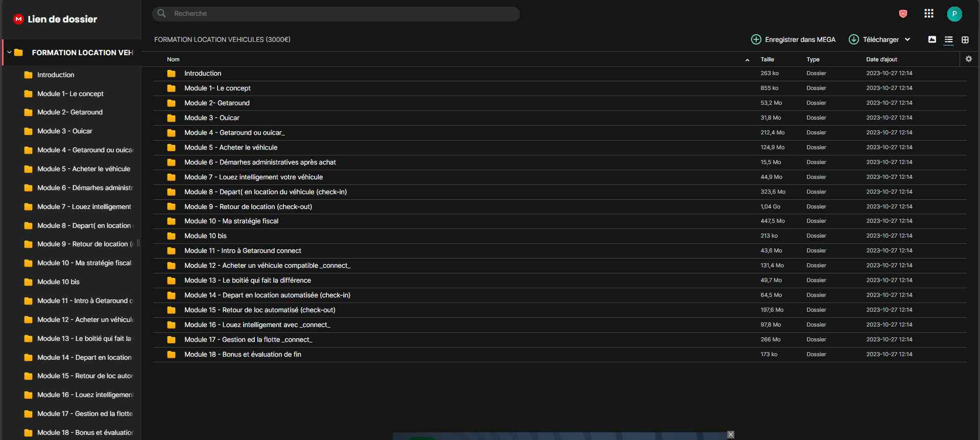980x440 pixels.
Task: Click sidebar folder icon for Module 10 bis
Action: pos(29,282)
